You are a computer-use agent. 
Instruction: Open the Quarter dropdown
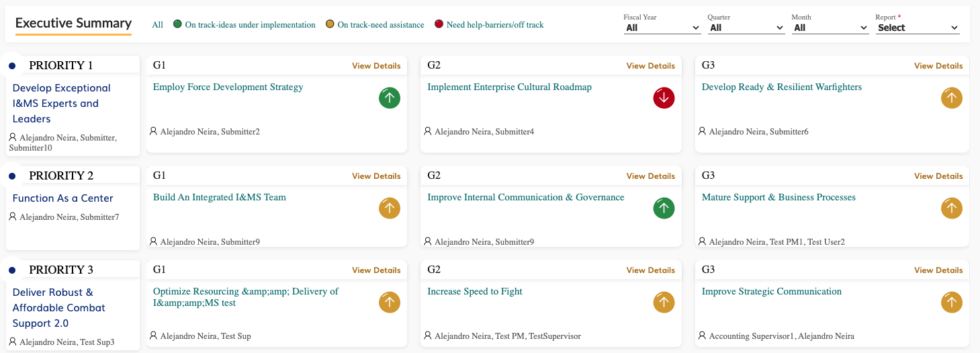pyautogui.click(x=746, y=28)
